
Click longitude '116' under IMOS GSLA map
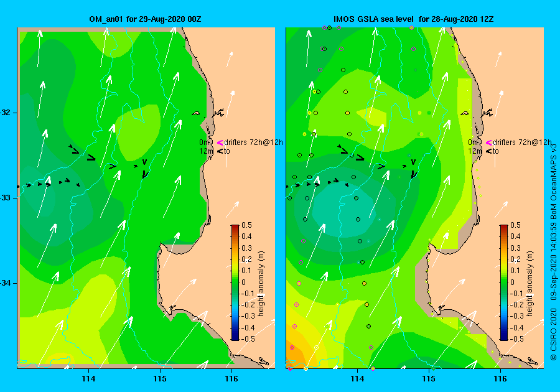500,379
